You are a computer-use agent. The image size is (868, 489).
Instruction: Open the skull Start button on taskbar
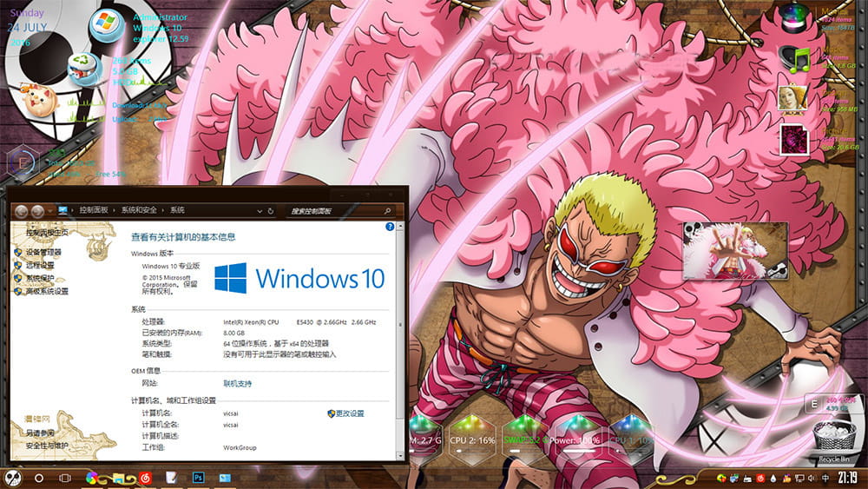13,478
